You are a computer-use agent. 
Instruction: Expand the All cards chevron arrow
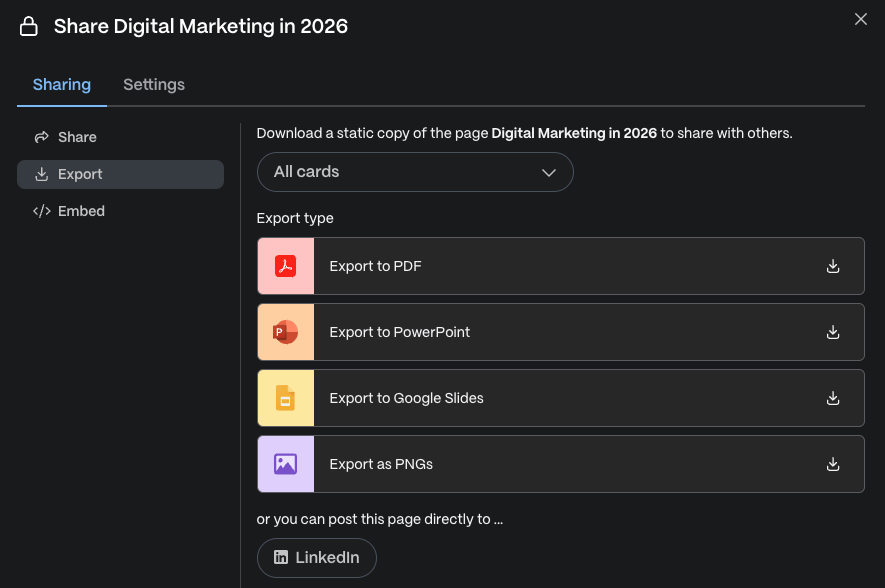tap(549, 173)
